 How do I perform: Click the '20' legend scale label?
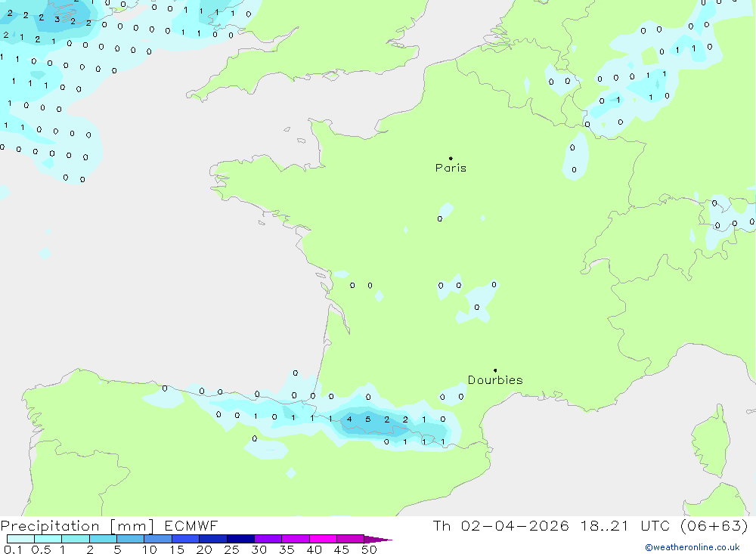pyautogui.click(x=204, y=549)
